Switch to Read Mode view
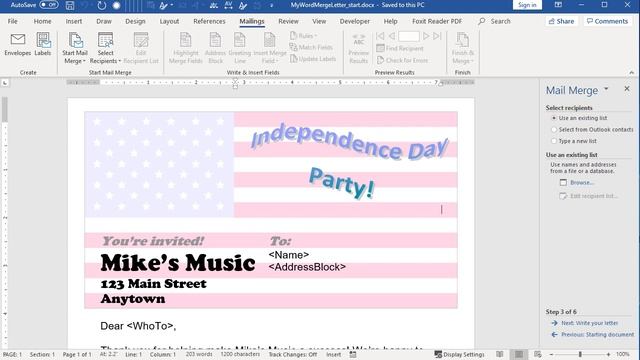 click(500, 354)
